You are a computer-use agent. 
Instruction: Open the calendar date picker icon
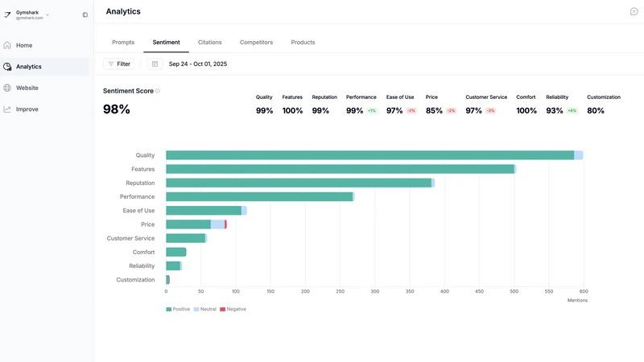click(155, 64)
